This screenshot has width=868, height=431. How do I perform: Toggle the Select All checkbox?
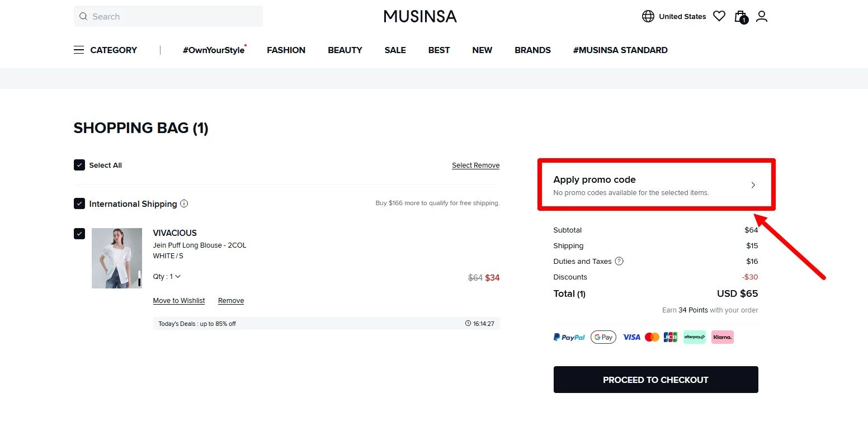[x=79, y=165]
